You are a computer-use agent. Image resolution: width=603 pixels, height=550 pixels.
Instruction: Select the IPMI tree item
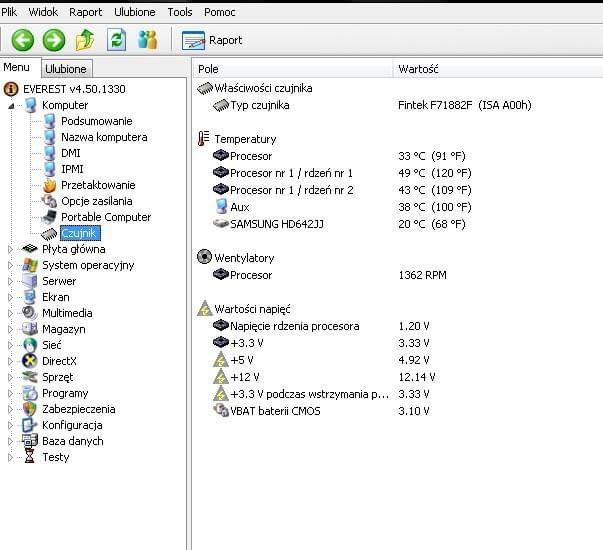click(72, 169)
